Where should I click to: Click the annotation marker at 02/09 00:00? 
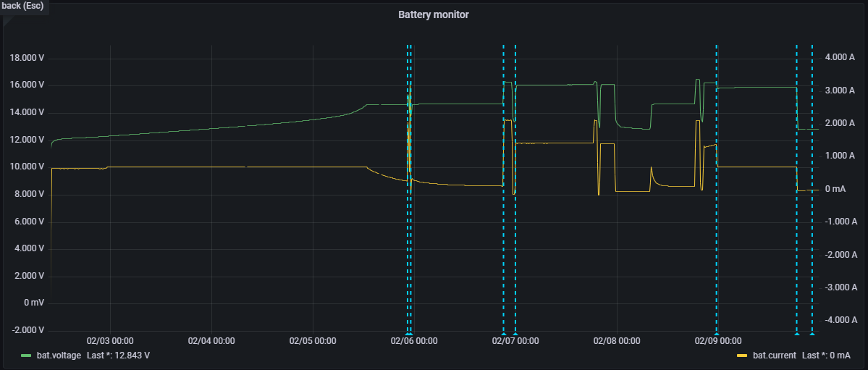click(717, 334)
